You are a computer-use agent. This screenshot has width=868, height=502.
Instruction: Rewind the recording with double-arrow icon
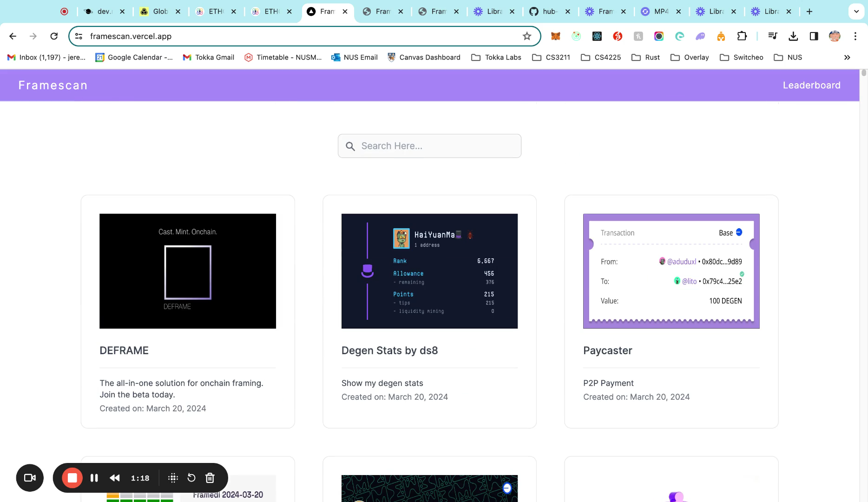[115, 478]
